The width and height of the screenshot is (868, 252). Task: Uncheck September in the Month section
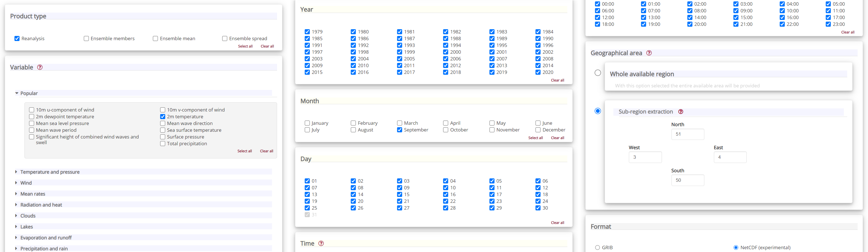tap(400, 130)
